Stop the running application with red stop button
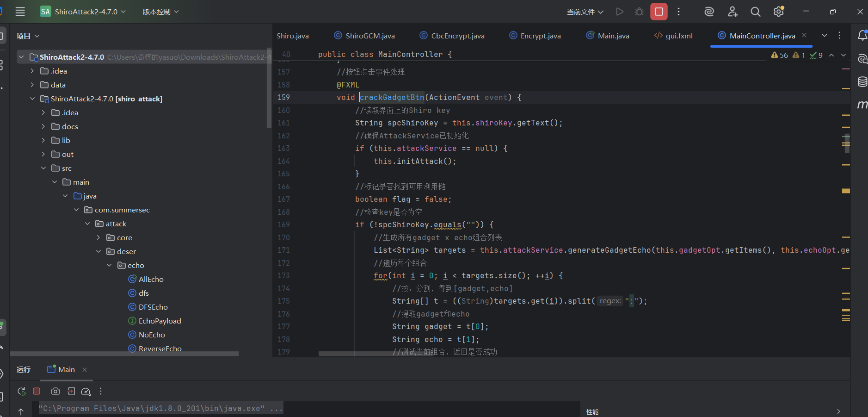 [x=659, y=12]
